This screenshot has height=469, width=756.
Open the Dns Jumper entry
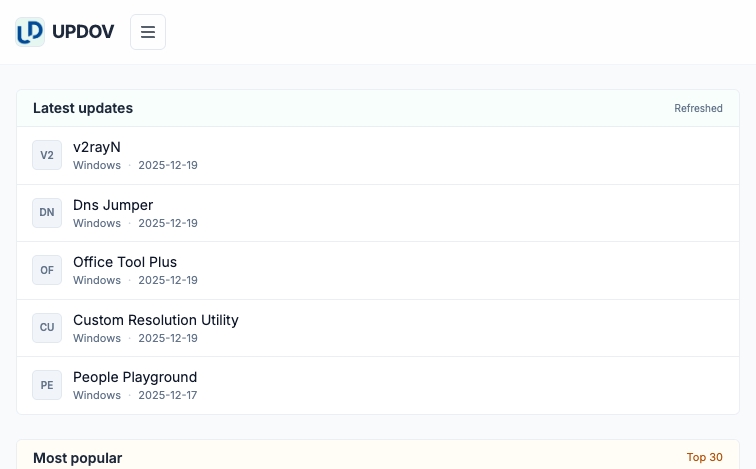pos(378,213)
